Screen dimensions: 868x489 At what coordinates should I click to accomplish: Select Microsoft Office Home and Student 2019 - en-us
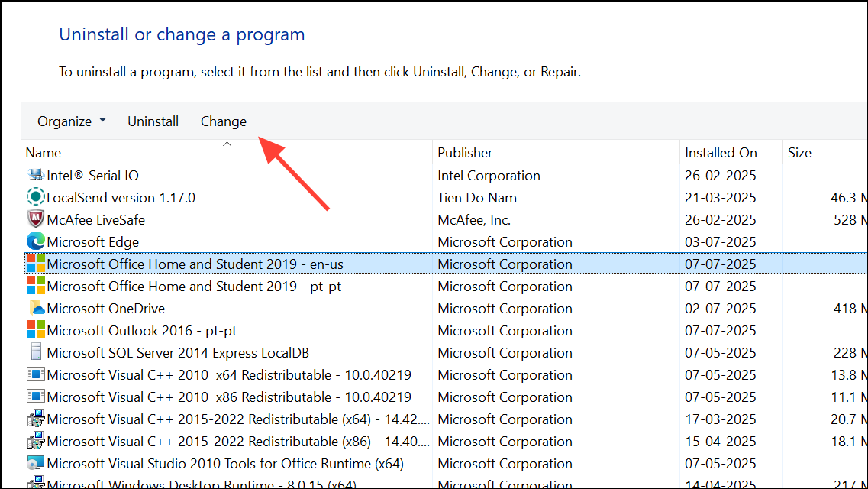(x=195, y=264)
